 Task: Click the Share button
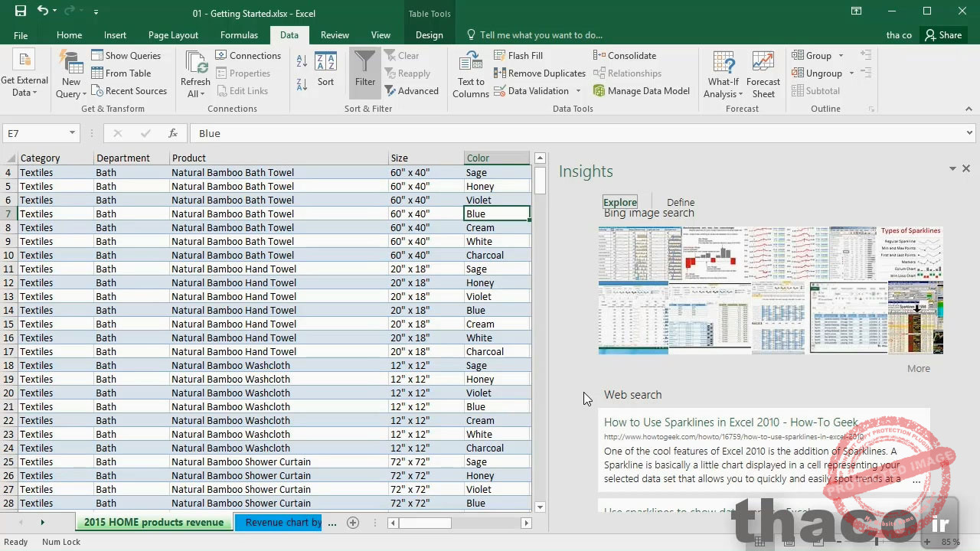tap(943, 35)
